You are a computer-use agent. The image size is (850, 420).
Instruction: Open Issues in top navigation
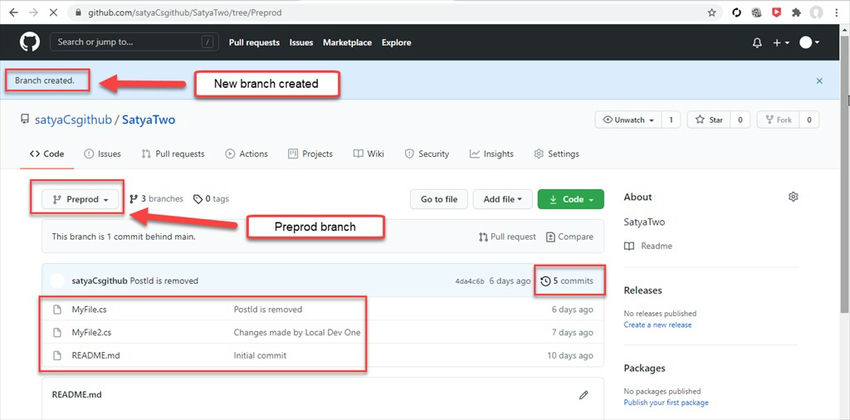click(x=301, y=42)
